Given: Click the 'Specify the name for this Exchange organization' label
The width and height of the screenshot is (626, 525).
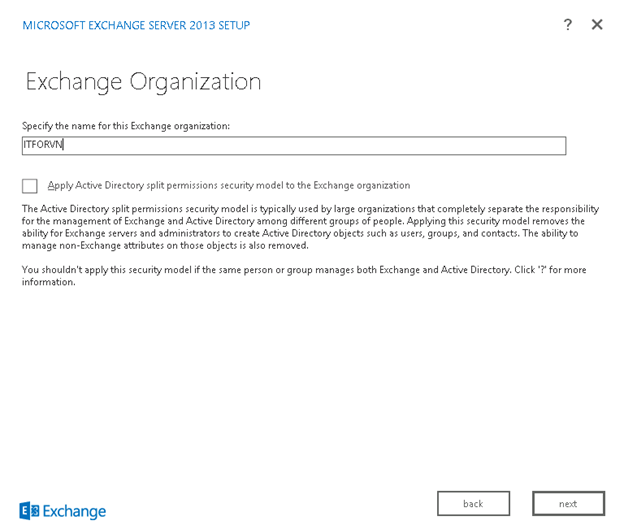Looking at the screenshot, I should point(126,125).
